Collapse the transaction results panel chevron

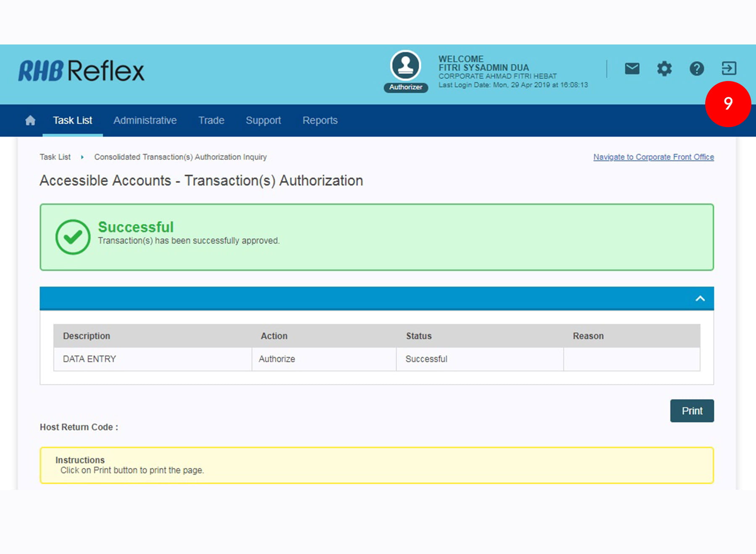click(700, 298)
